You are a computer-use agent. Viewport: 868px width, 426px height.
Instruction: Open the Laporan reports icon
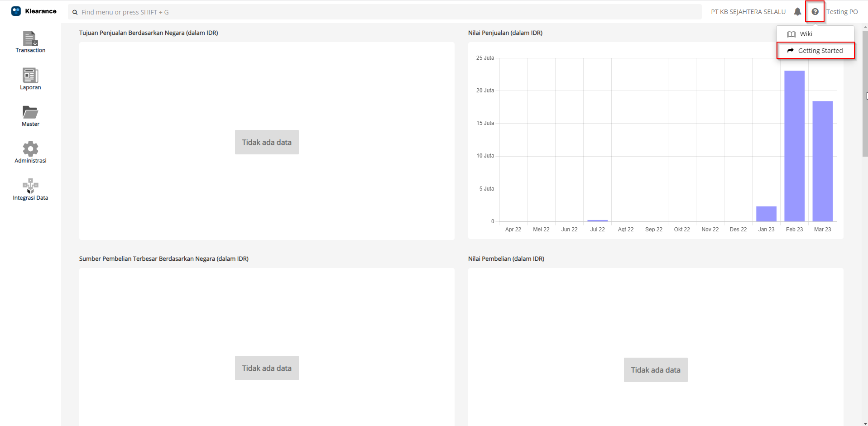coord(30,79)
